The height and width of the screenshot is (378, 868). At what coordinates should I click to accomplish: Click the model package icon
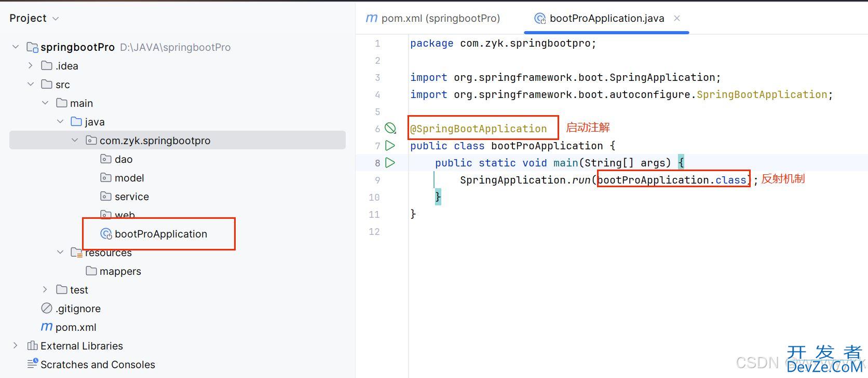[x=106, y=178]
